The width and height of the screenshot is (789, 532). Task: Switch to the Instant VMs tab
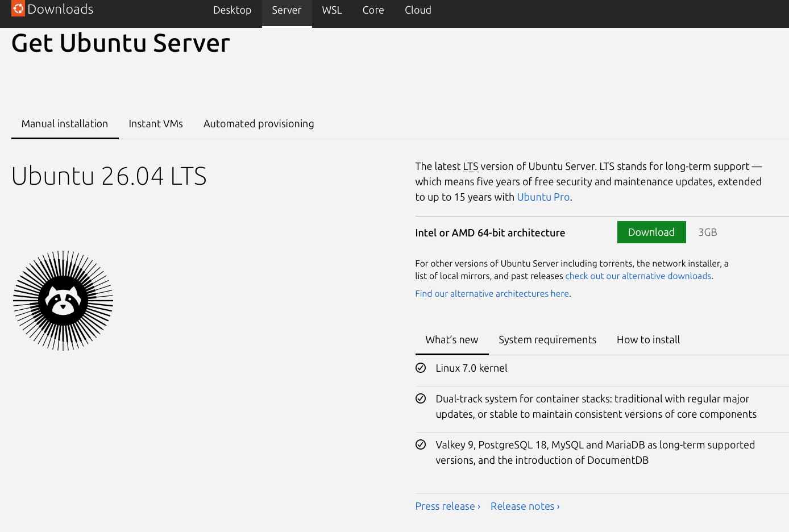(x=156, y=124)
